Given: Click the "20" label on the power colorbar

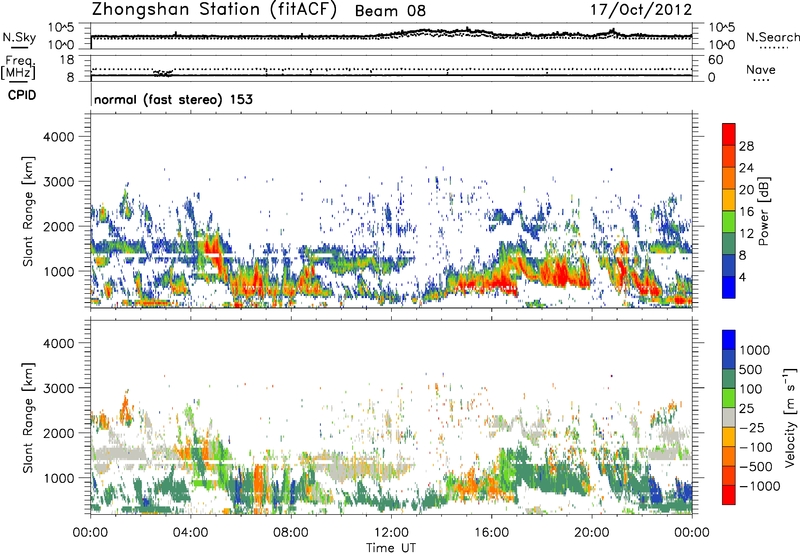Looking at the screenshot, I should click(746, 190).
